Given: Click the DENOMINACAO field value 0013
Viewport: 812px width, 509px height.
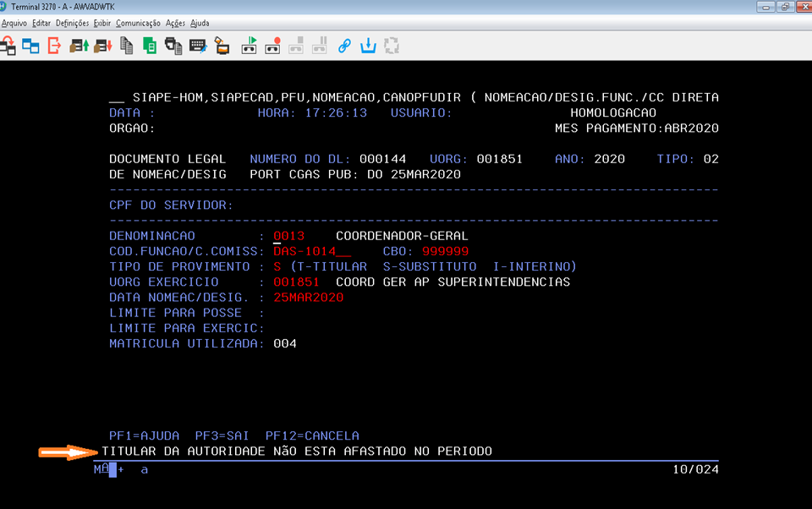Looking at the screenshot, I should pyautogui.click(x=288, y=236).
